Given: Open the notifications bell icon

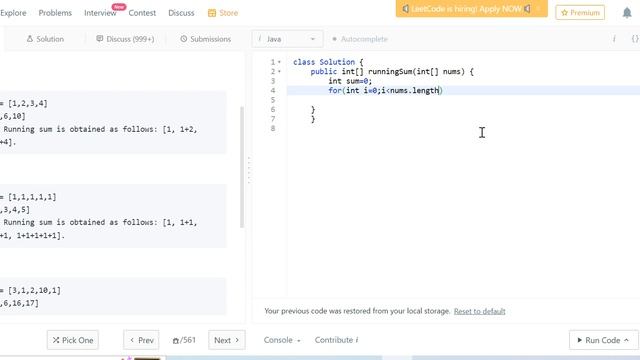Looking at the screenshot, I should click(627, 13).
